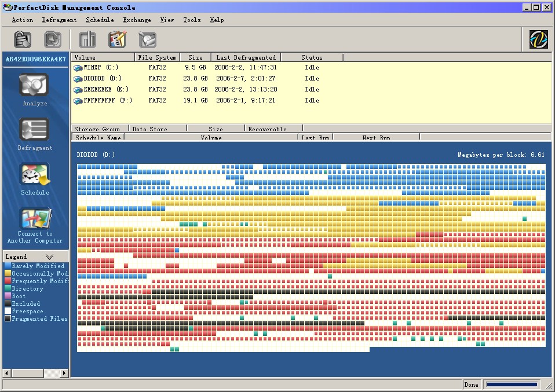
Task: Click the Schedule Name column header
Action: (98, 137)
